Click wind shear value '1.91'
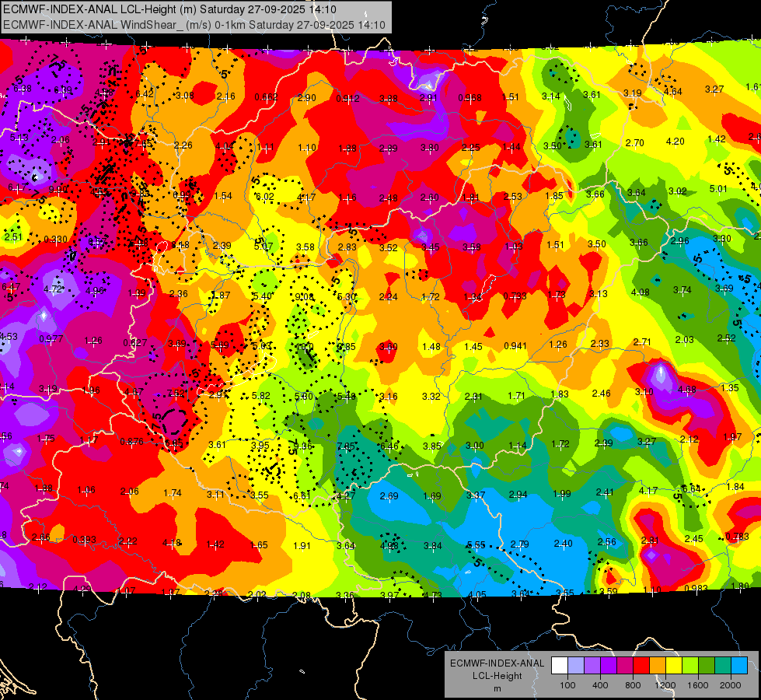761x700 pixels. click(302, 545)
